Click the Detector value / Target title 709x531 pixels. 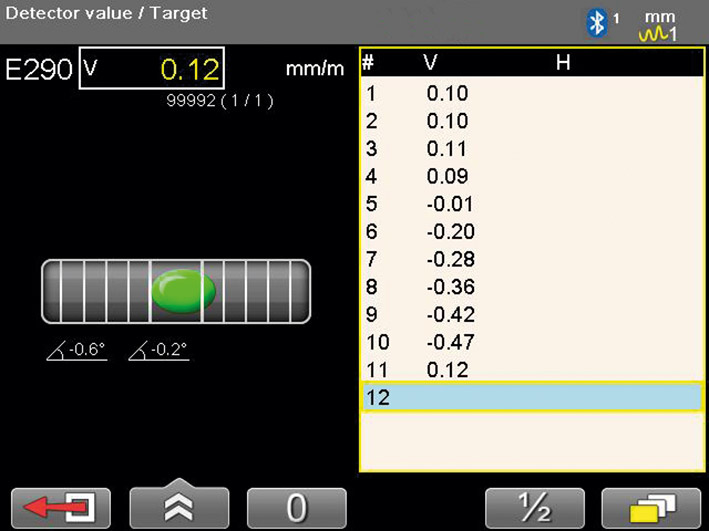pyautogui.click(x=107, y=13)
